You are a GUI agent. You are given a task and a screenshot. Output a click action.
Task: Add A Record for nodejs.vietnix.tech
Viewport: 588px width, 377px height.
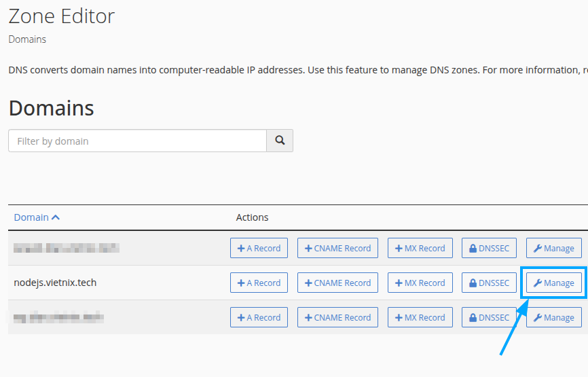pyautogui.click(x=259, y=283)
